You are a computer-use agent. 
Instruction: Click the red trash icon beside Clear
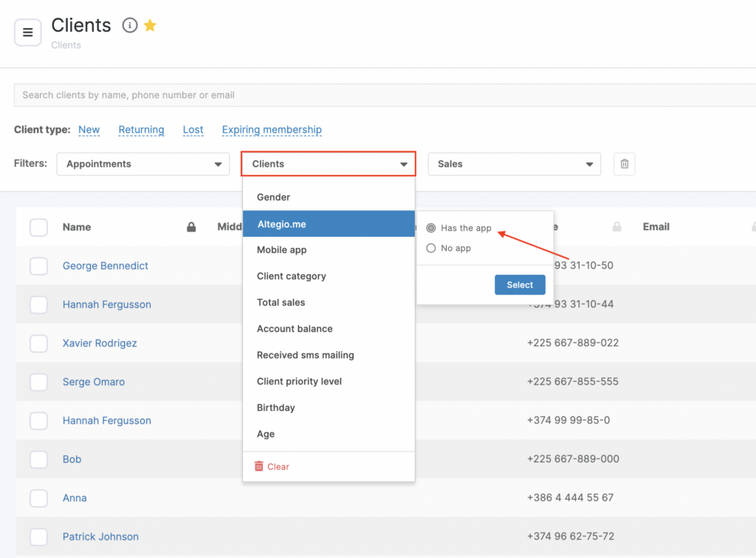point(258,466)
